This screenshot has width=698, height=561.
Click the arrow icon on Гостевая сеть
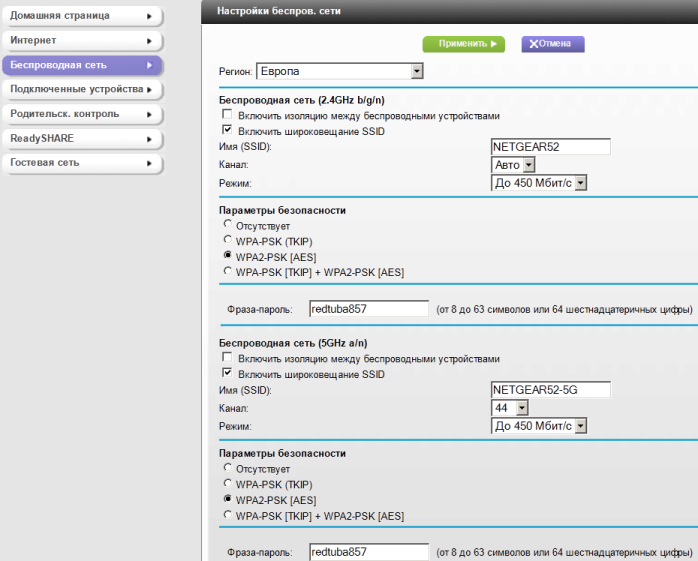150,163
